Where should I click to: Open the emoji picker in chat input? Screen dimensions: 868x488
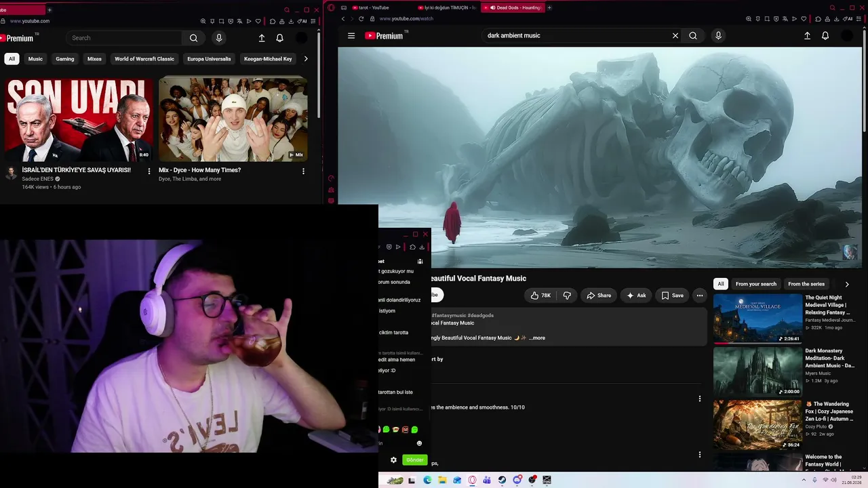419,443
